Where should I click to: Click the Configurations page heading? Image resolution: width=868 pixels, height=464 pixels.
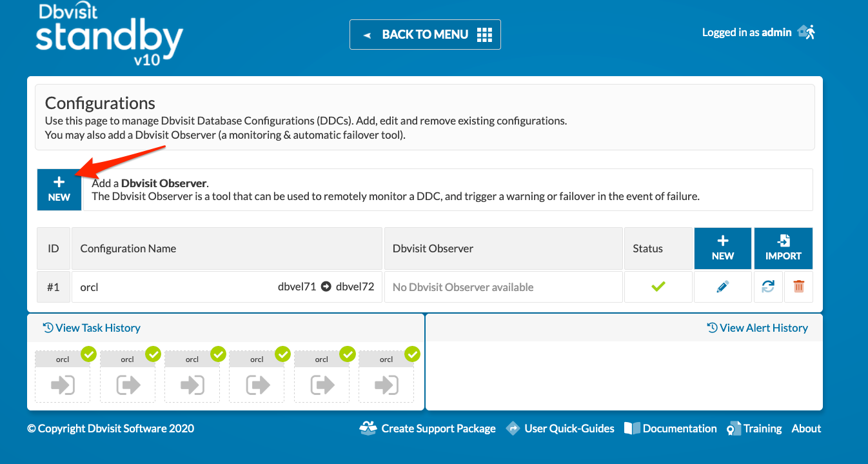tap(100, 103)
